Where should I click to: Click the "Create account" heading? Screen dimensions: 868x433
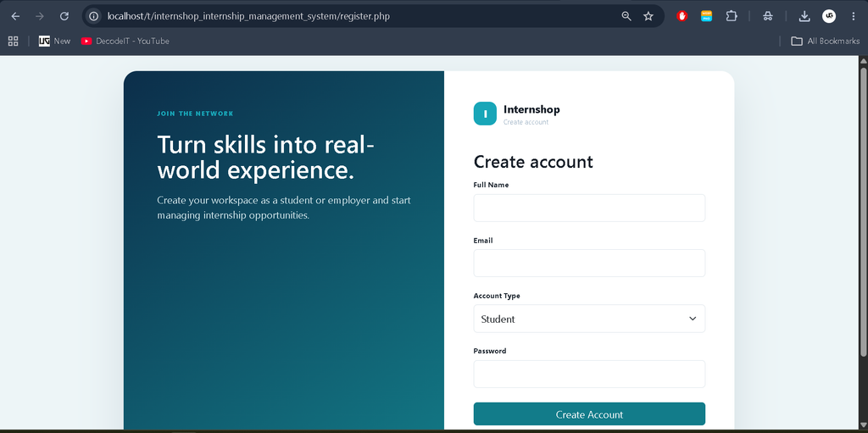click(533, 162)
